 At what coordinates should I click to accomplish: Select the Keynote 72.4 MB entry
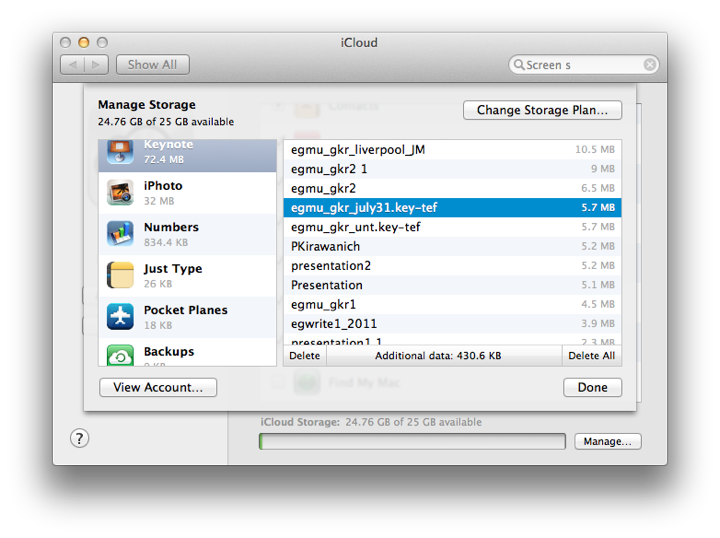[x=187, y=156]
